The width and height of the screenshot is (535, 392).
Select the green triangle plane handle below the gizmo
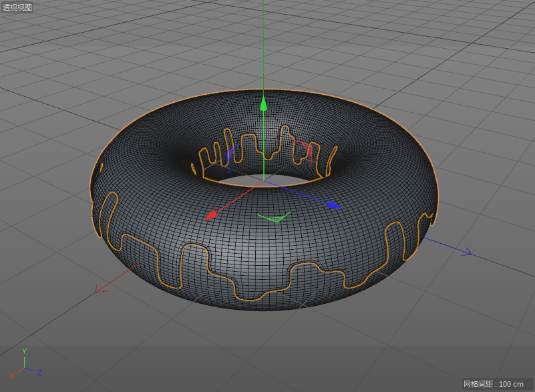click(274, 217)
